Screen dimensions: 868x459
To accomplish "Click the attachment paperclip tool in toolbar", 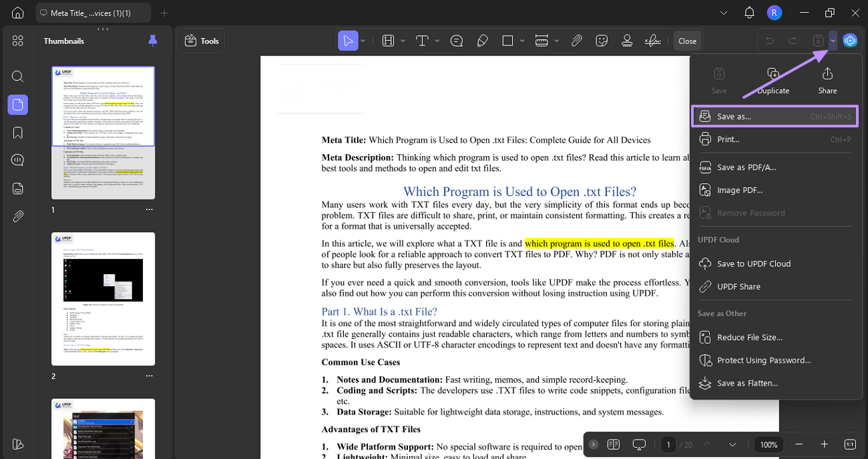I will (x=577, y=41).
